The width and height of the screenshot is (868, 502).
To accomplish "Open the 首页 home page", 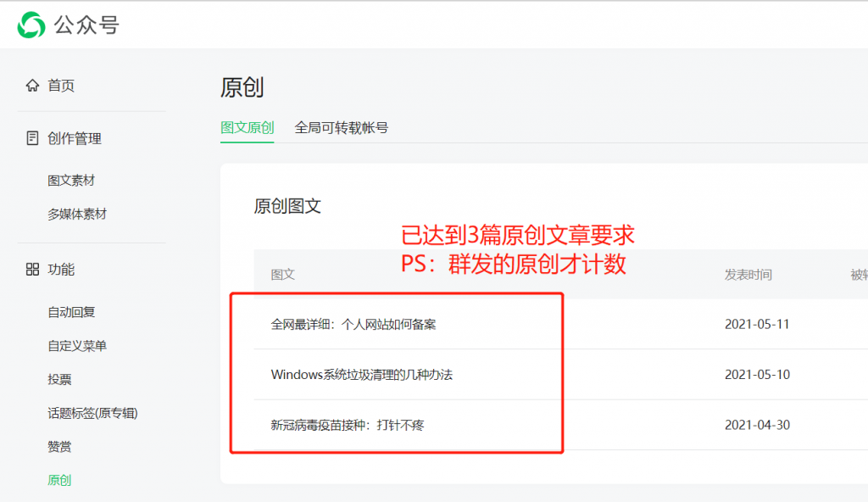I will click(61, 86).
